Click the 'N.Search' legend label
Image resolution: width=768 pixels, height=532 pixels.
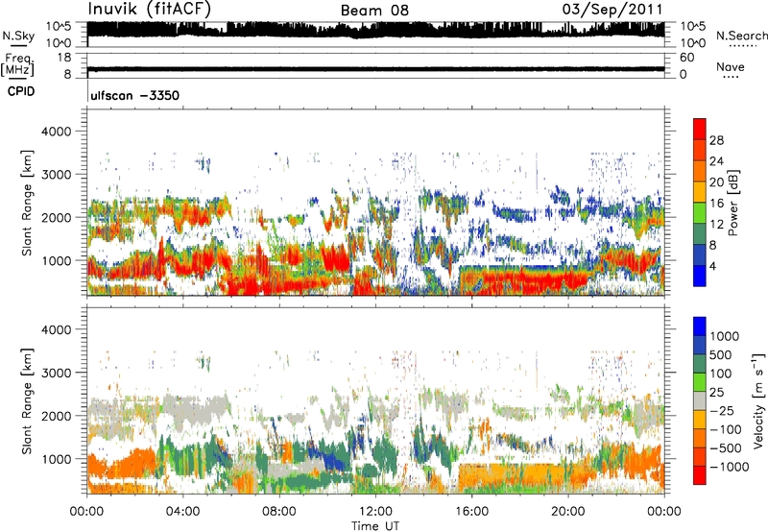741,36
